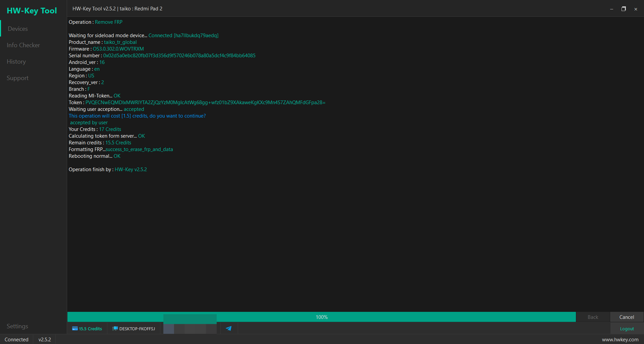Click the HW-Key Tool logo
644x344 pixels.
32,11
